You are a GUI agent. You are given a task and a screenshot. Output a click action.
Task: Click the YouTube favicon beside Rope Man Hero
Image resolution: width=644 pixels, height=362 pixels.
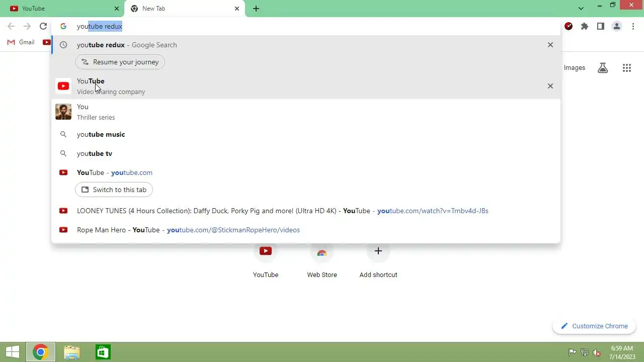coord(63,230)
